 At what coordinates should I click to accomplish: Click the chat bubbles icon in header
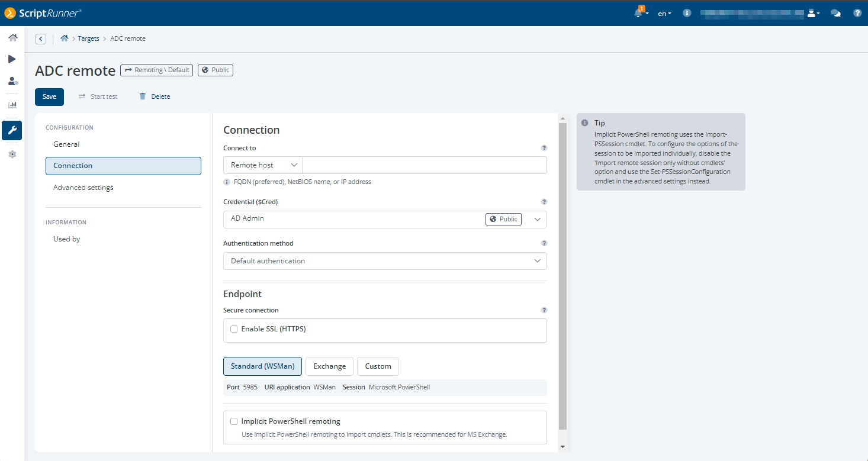click(836, 13)
